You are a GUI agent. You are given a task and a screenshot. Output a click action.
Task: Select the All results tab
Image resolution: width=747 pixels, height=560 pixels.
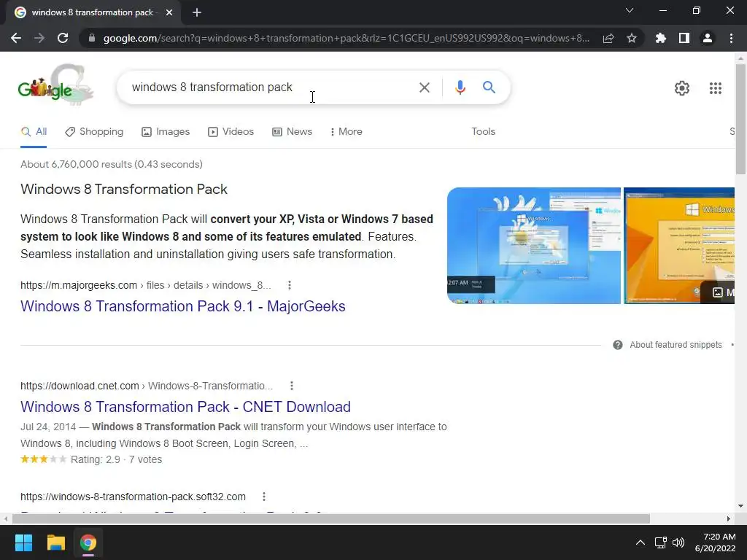[x=34, y=132]
